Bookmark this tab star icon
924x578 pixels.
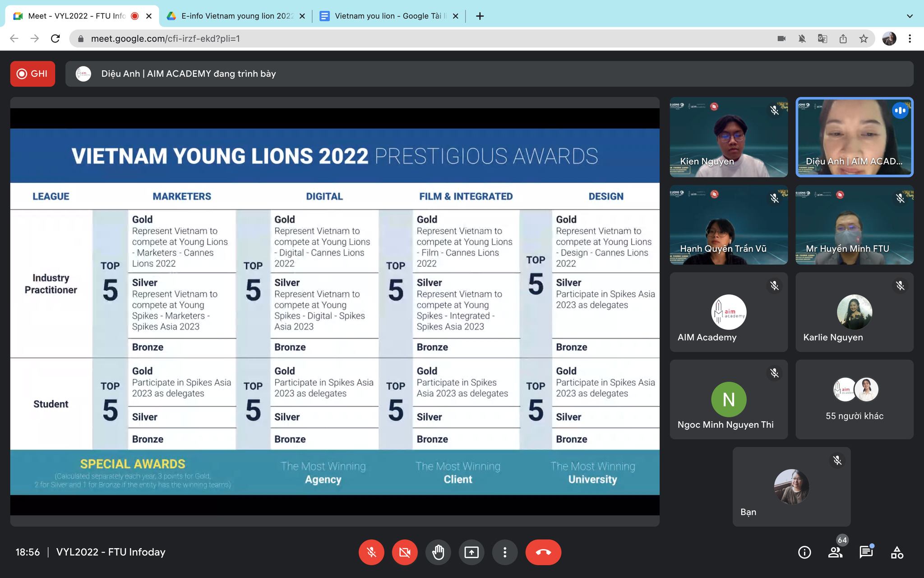[864, 39]
